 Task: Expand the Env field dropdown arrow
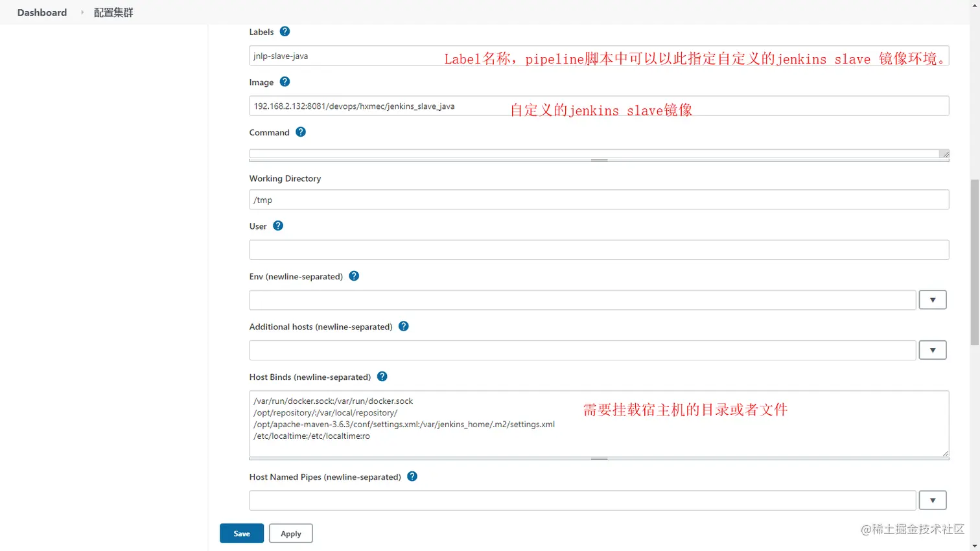pyautogui.click(x=933, y=300)
